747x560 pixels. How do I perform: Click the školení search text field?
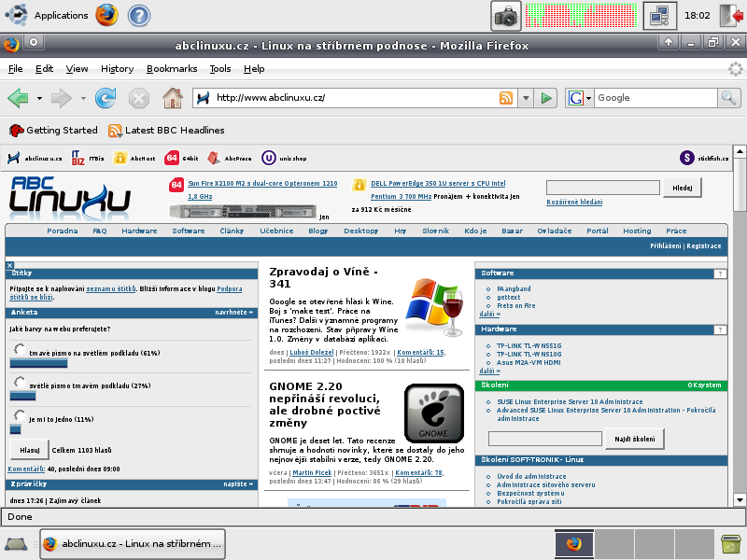(x=545, y=439)
